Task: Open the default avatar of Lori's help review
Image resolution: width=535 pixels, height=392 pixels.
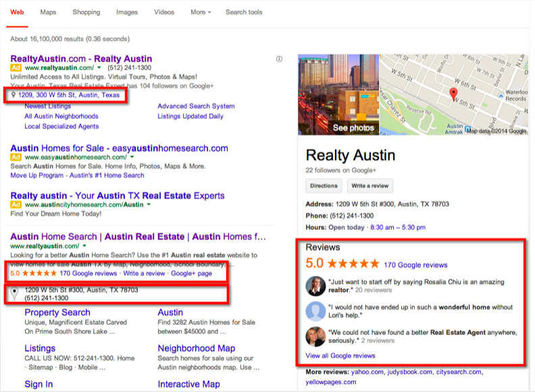Action: [315, 311]
